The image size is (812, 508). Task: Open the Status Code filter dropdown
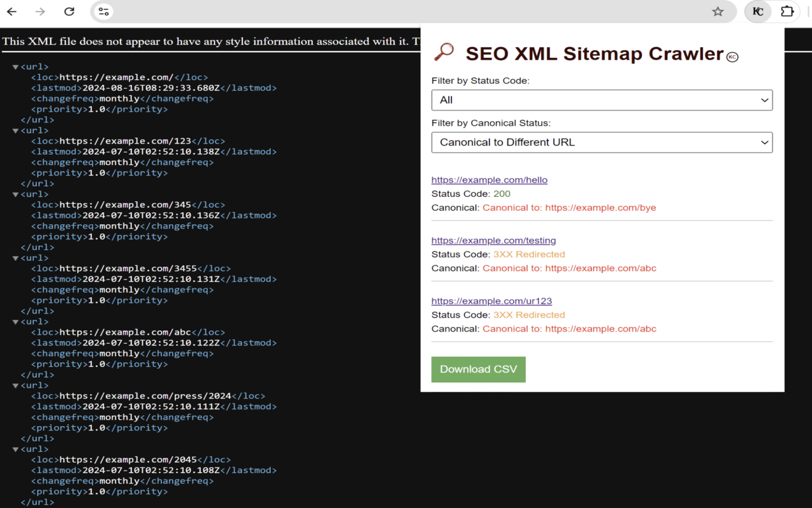601,100
